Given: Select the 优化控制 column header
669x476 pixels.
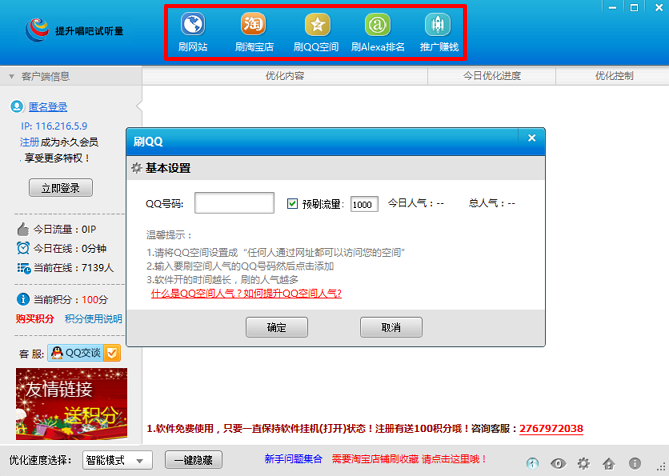Looking at the screenshot, I should point(614,76).
